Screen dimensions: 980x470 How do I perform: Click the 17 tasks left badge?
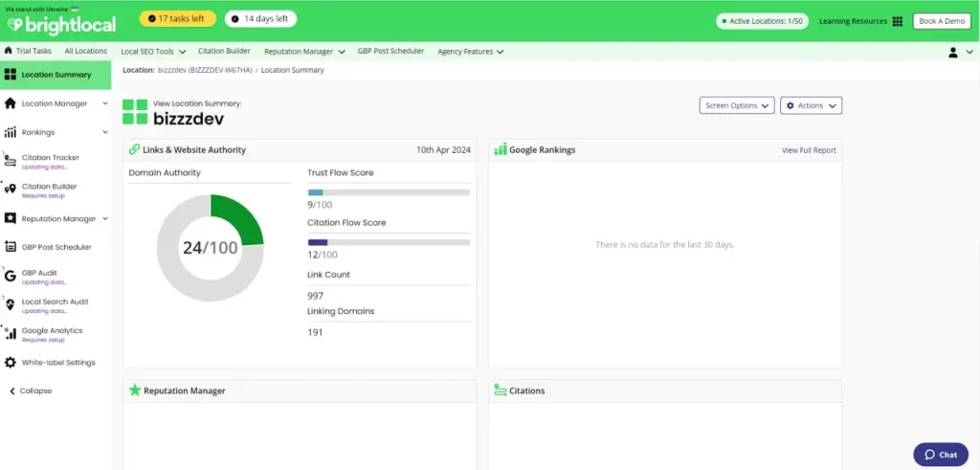coord(177,19)
